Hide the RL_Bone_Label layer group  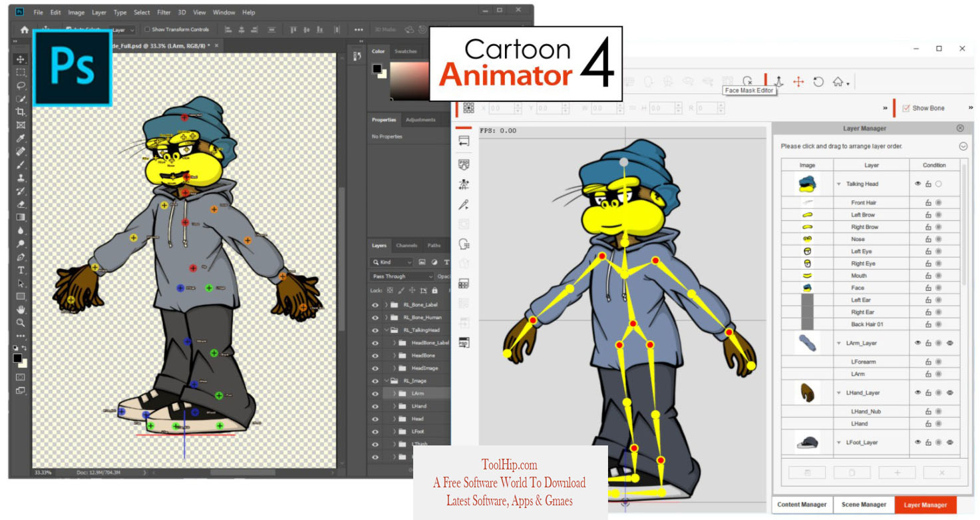click(x=375, y=305)
